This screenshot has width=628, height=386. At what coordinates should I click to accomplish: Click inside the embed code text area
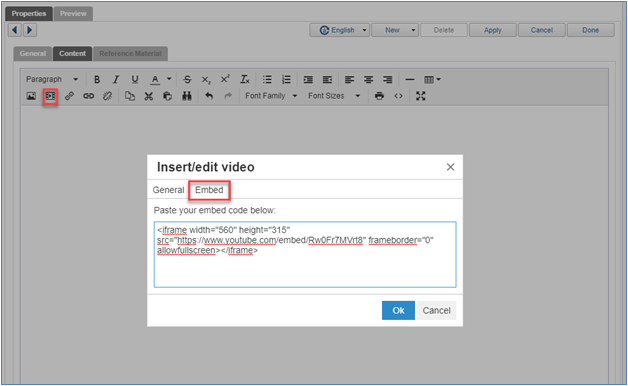point(305,254)
